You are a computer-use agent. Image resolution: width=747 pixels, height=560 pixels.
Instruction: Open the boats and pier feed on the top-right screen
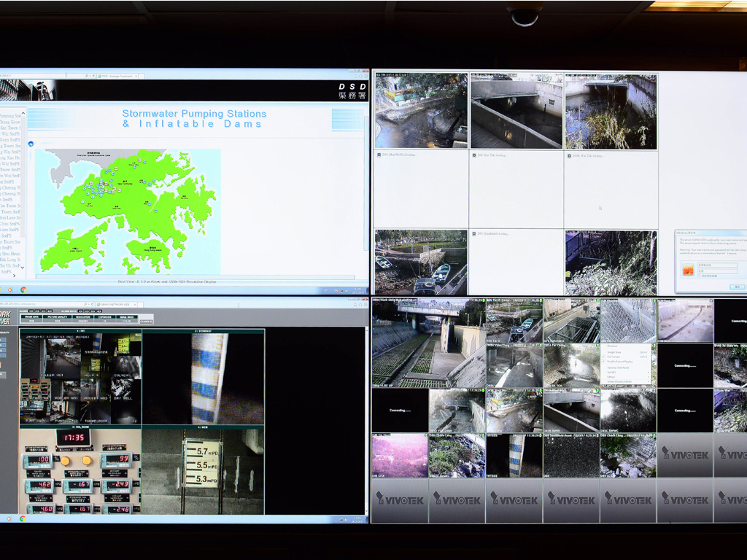pyautogui.click(x=421, y=262)
